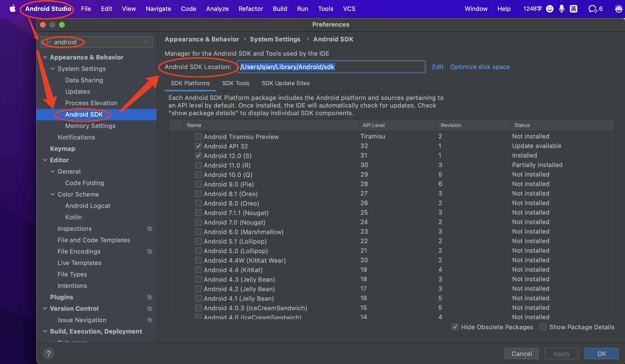Viewport: 625px width, 364px height.
Task: Open the chat notification icon showing 6
Action: tap(595, 9)
